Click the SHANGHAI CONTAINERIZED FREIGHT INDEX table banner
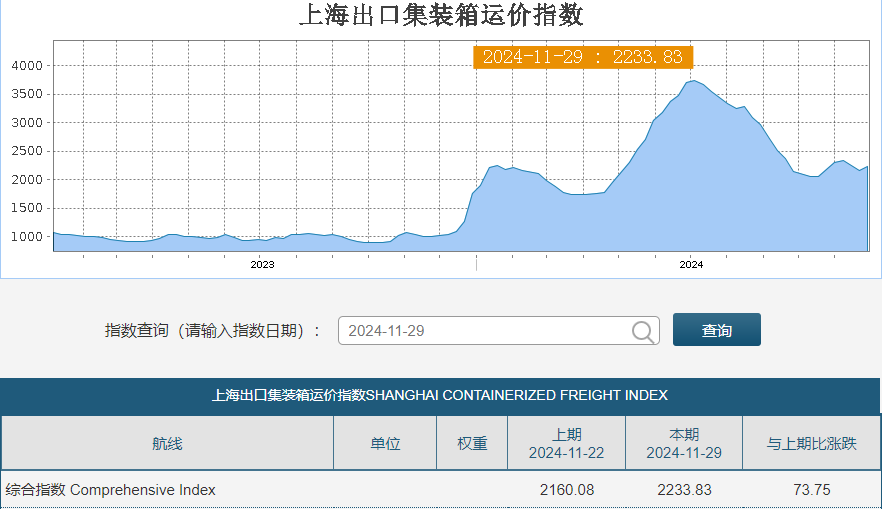The height and width of the screenshot is (509, 882). click(x=440, y=395)
